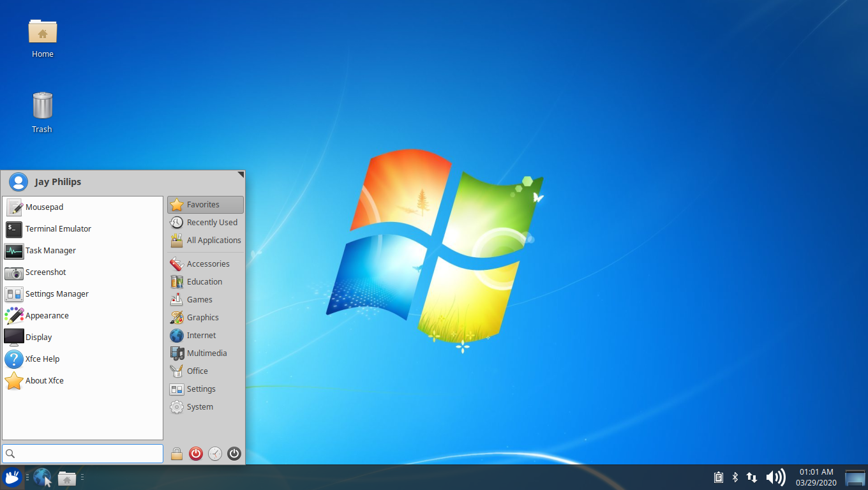This screenshot has height=490, width=868.
Task: Focus the application menu search field
Action: tap(83, 454)
